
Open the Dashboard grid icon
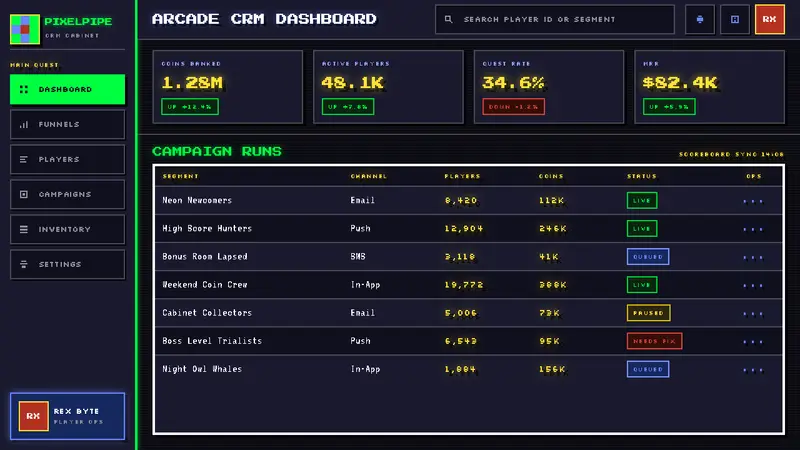23,89
